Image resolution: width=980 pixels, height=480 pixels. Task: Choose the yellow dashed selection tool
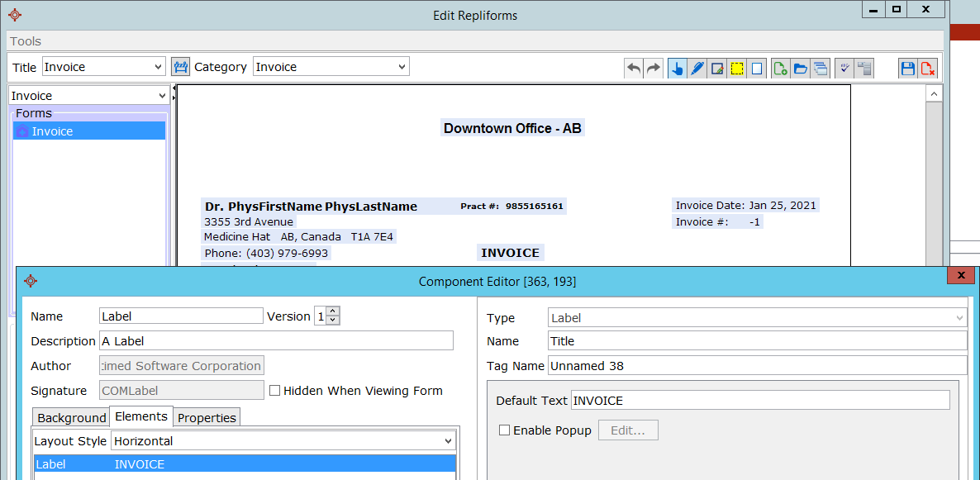(x=737, y=69)
